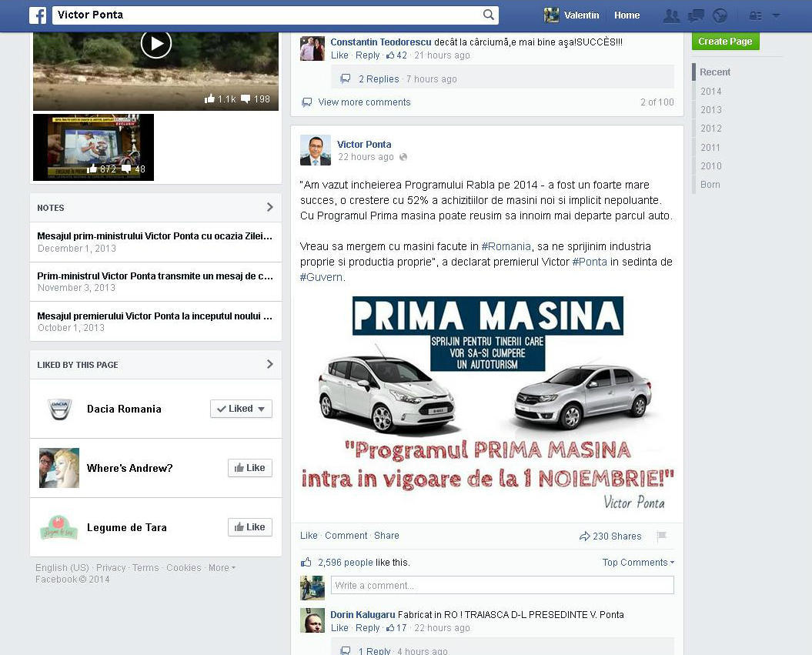Click the Facebook logo icon

38,15
